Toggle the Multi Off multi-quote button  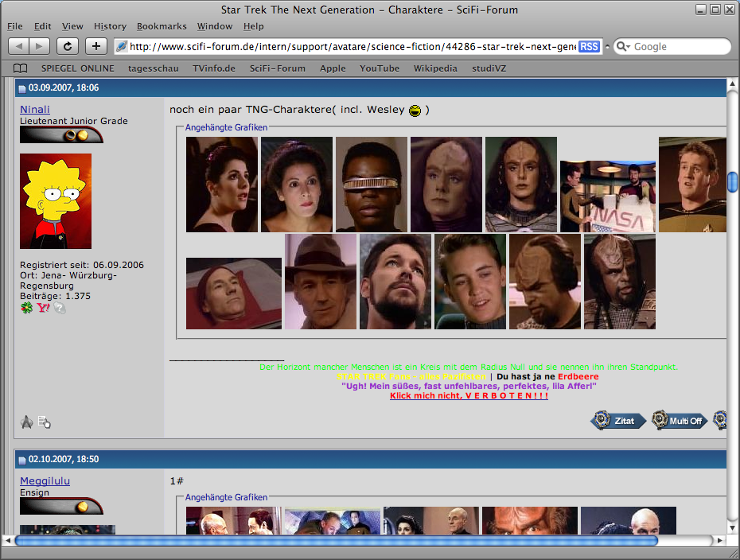680,421
